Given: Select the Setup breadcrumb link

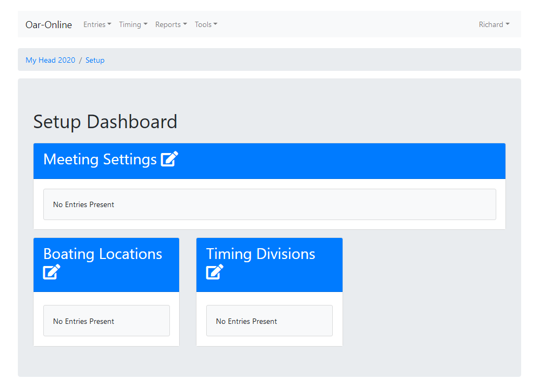Looking at the screenshot, I should 95,60.
